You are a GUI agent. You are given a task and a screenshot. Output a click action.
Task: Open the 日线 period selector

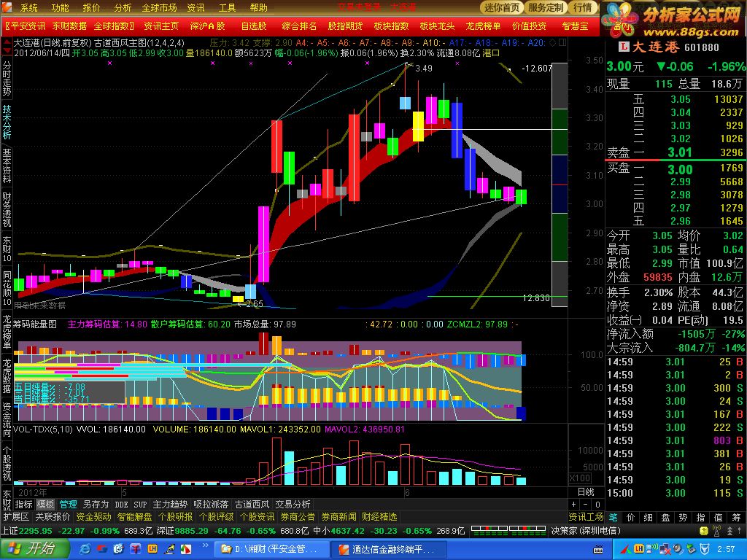pos(586,492)
